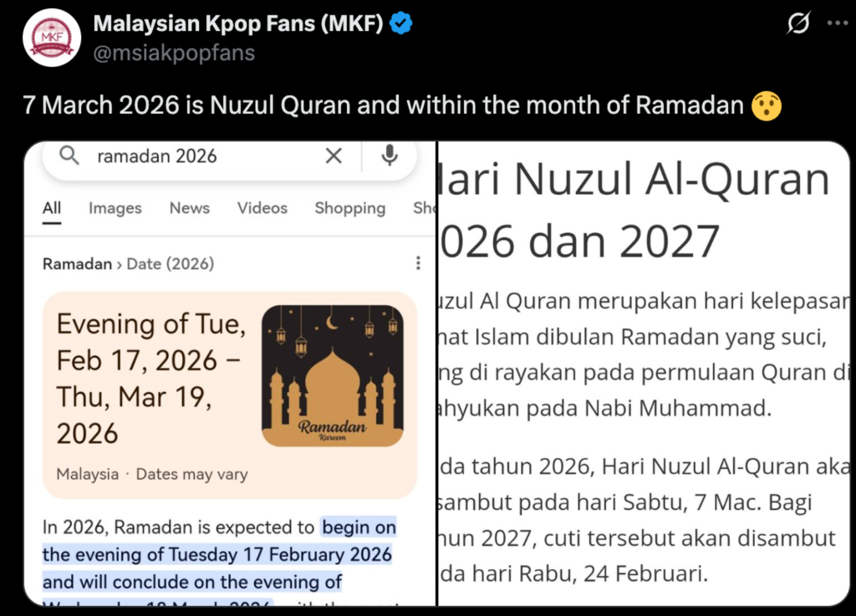Switch to the Videos tab
Viewport: 856px width, 616px height.
point(262,208)
